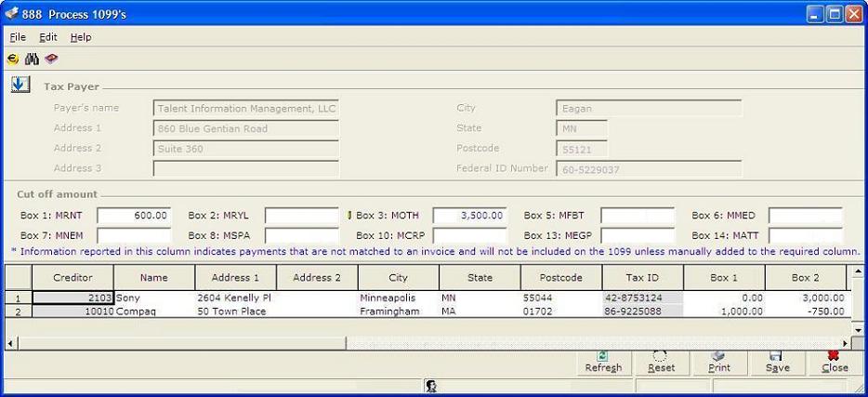Screen dimensions: 868x397
Task: Click the Postcode field showing 55121
Action: (581, 149)
